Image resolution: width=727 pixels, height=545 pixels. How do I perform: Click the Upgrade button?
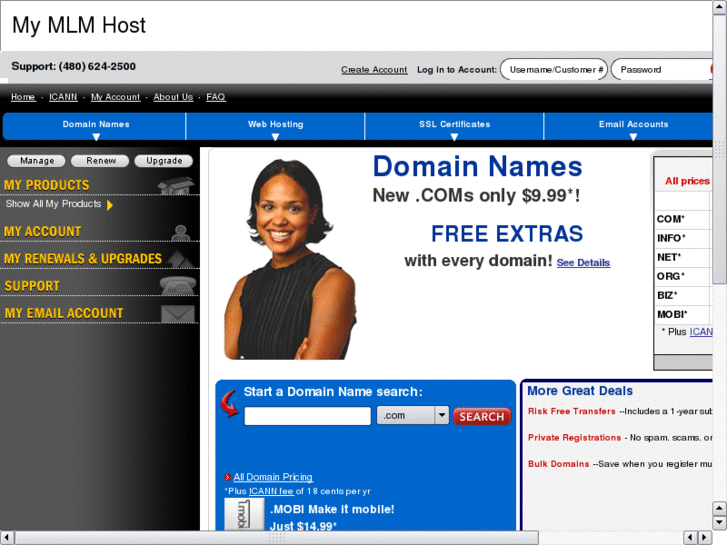coord(164,160)
